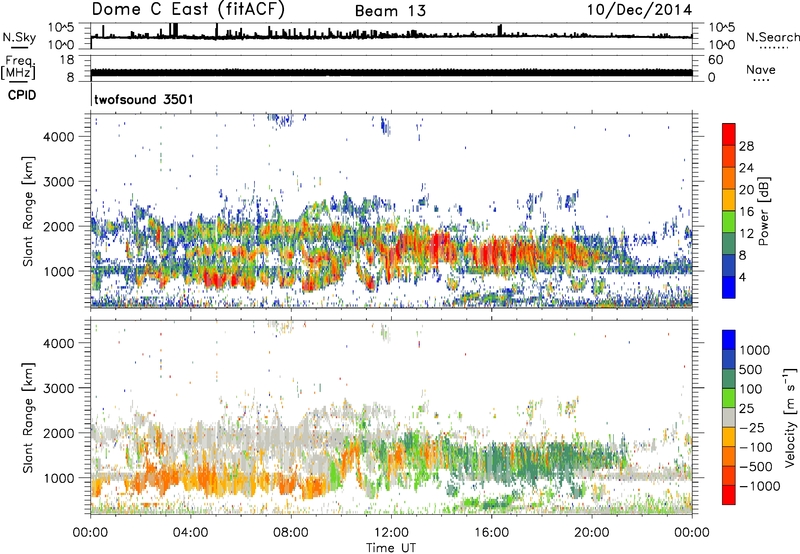800x554 pixels.
Task: Click the power panel 'Slant Range [km]' label
Action: coord(28,211)
